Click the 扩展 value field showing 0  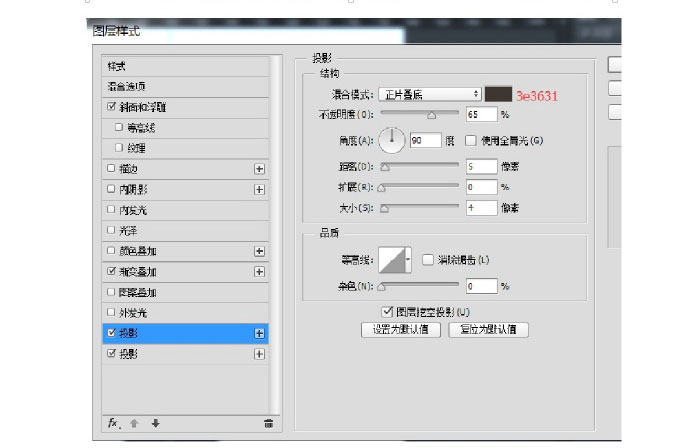pos(482,187)
